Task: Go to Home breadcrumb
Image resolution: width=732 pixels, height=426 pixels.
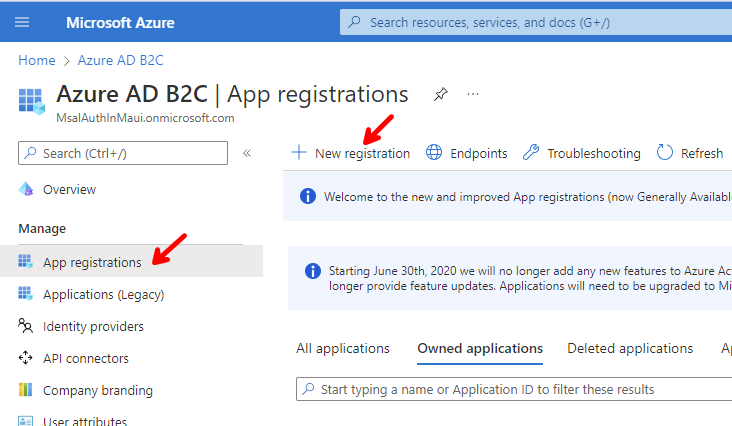Action: pos(37,61)
